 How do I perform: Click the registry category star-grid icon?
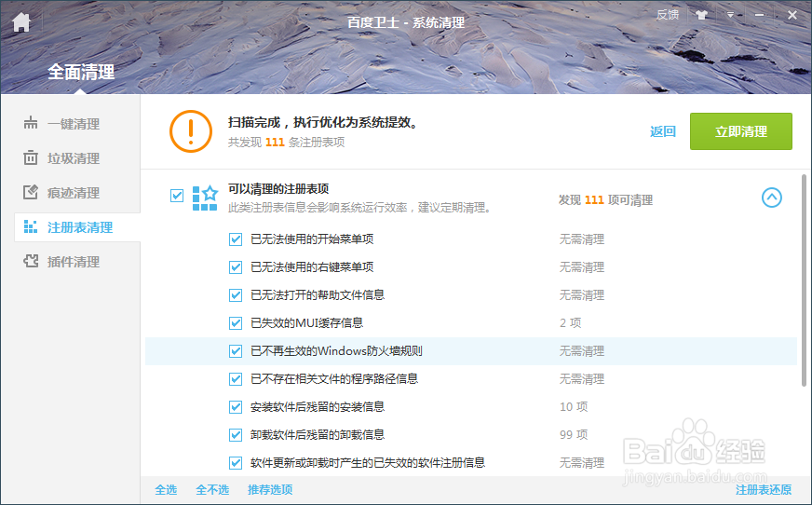(x=205, y=198)
